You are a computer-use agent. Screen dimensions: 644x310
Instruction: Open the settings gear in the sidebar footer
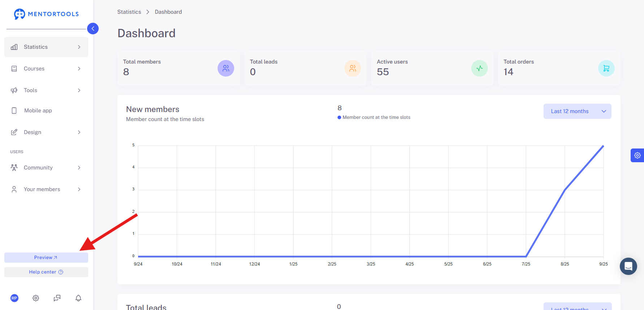pos(36,298)
